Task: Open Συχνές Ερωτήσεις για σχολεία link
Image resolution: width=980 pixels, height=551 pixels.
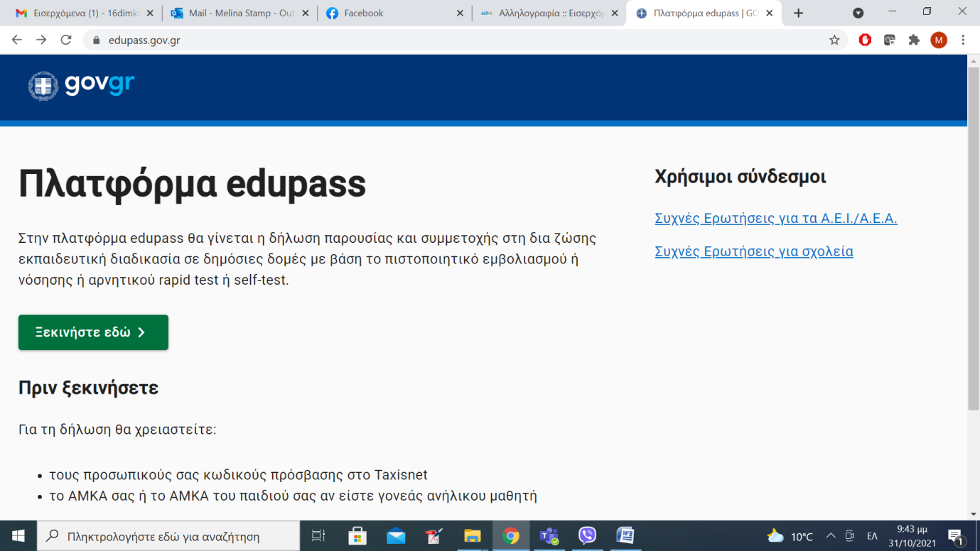Action: click(x=754, y=251)
